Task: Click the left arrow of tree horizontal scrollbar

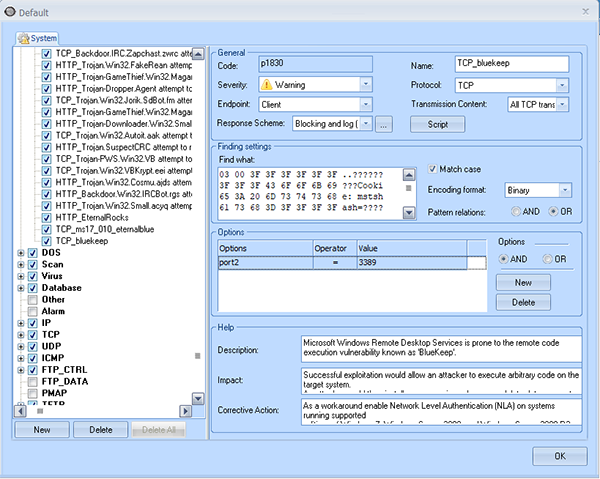Action: coord(20,411)
